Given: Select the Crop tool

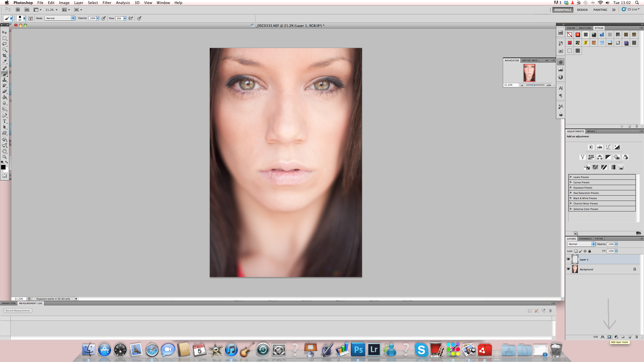Looking at the screenshot, I should [5, 56].
